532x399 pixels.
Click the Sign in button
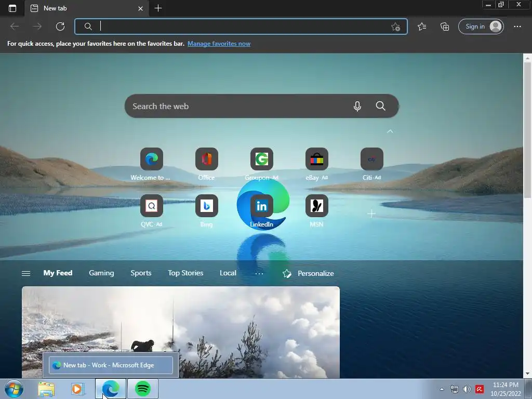[x=481, y=26]
